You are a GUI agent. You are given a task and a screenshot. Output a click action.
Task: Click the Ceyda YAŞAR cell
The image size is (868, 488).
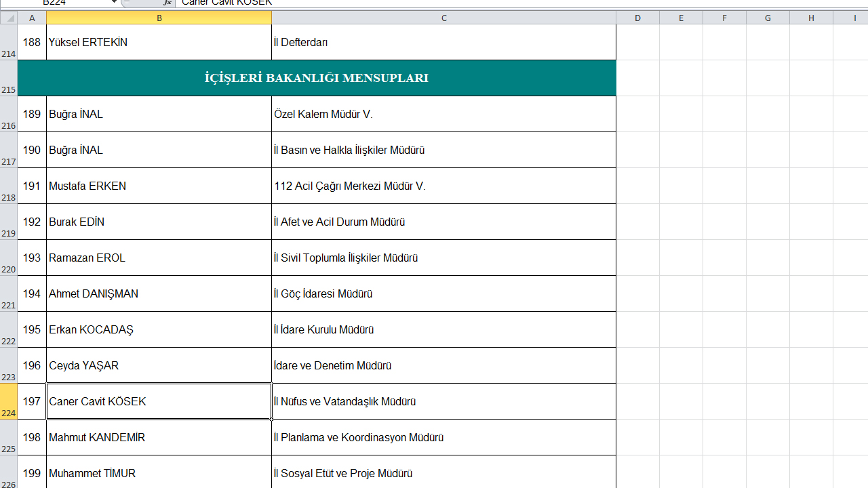pyautogui.click(x=159, y=365)
